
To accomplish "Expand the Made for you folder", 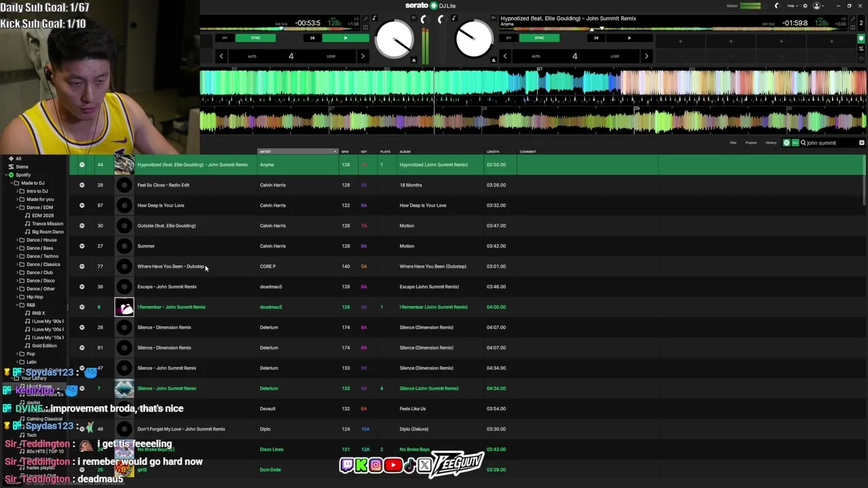I will pyautogui.click(x=17, y=199).
